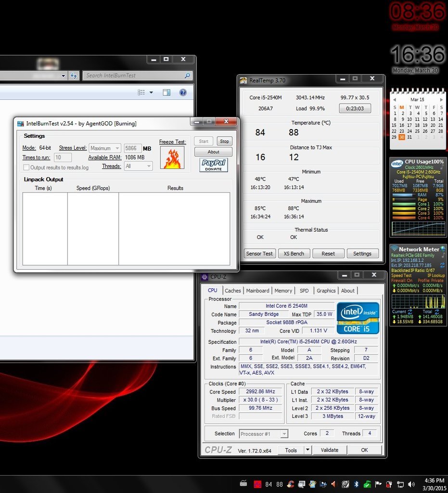
Task: Click the on-screen keyboard taskbar icon
Action: pos(243,483)
